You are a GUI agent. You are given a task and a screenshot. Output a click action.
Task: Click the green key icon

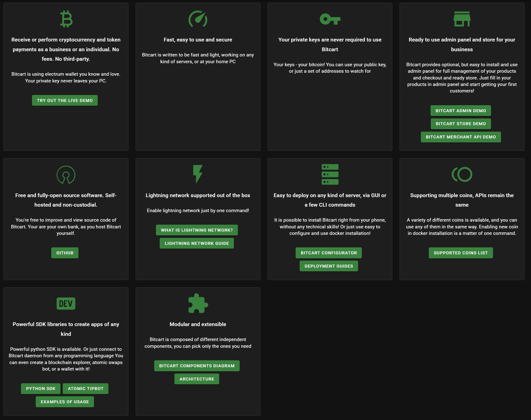click(x=330, y=19)
